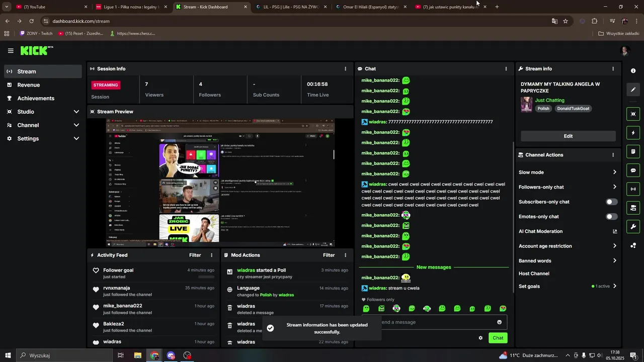Screen dimensions: 644x362
Task: Open Banned words chevron
Action: coord(614,261)
